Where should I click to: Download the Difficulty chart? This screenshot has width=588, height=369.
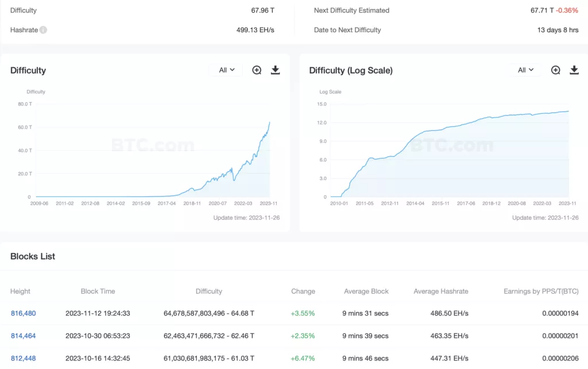coord(276,70)
